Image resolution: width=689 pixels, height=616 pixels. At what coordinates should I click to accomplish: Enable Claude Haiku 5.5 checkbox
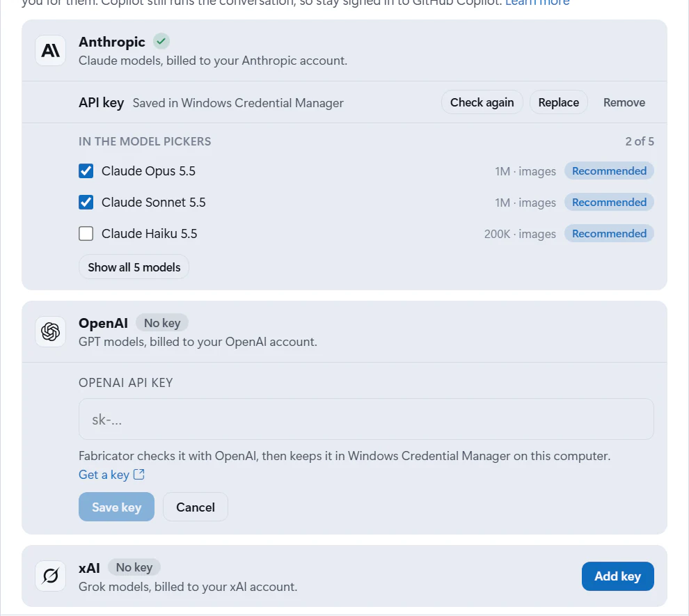[86, 233]
